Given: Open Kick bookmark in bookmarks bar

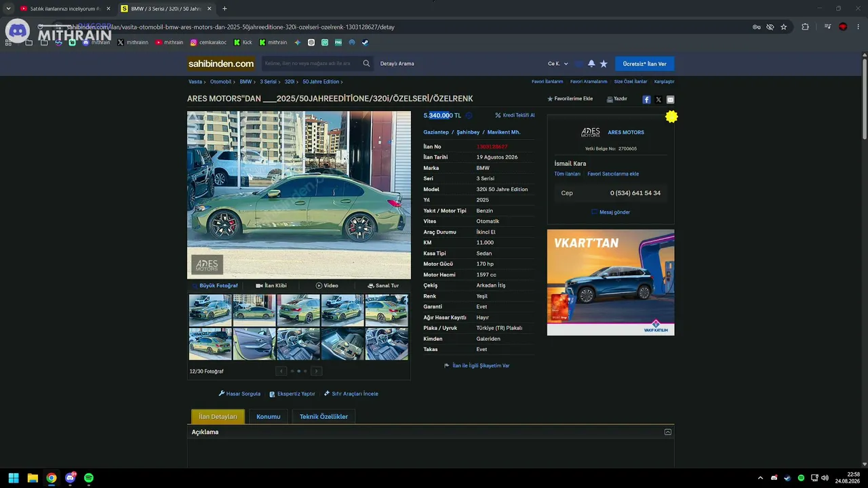Looking at the screenshot, I should click(243, 43).
